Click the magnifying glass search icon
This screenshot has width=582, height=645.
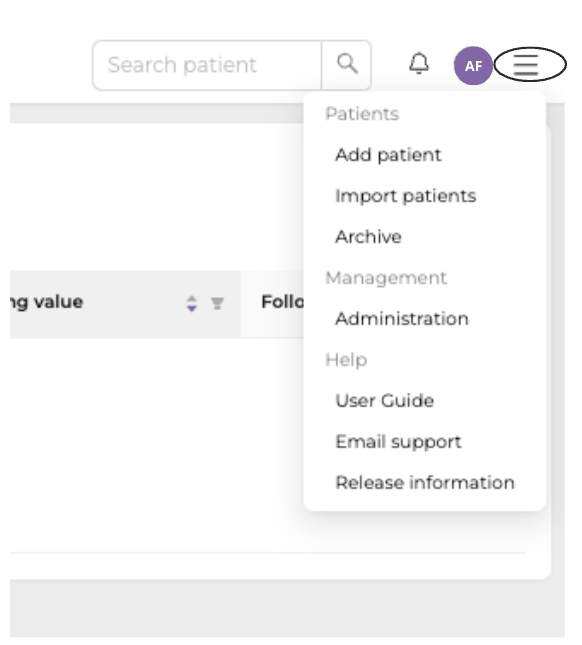(x=347, y=65)
